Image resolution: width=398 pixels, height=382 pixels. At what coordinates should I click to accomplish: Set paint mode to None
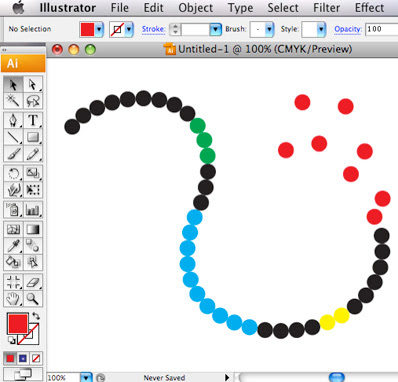[36, 359]
